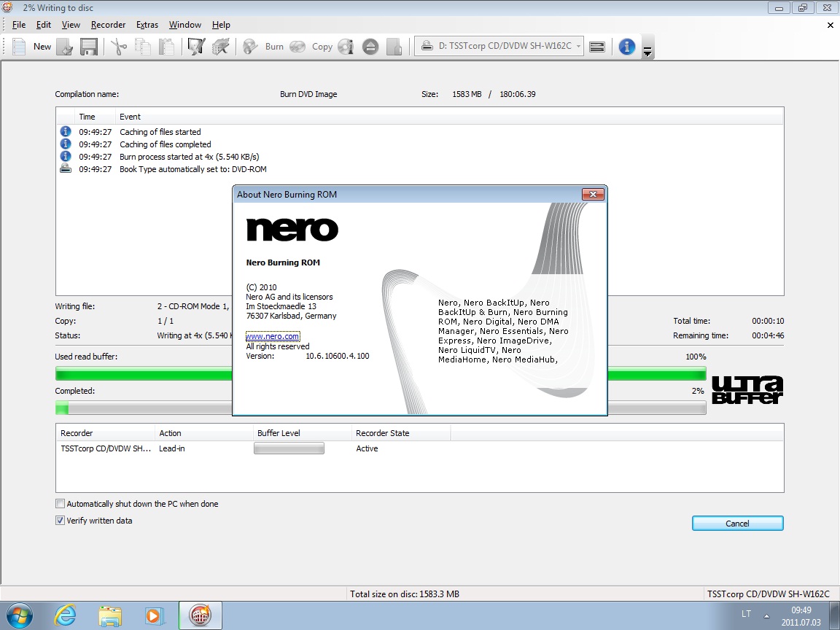Click the Save floppy disk icon
840x630 pixels.
click(89, 47)
